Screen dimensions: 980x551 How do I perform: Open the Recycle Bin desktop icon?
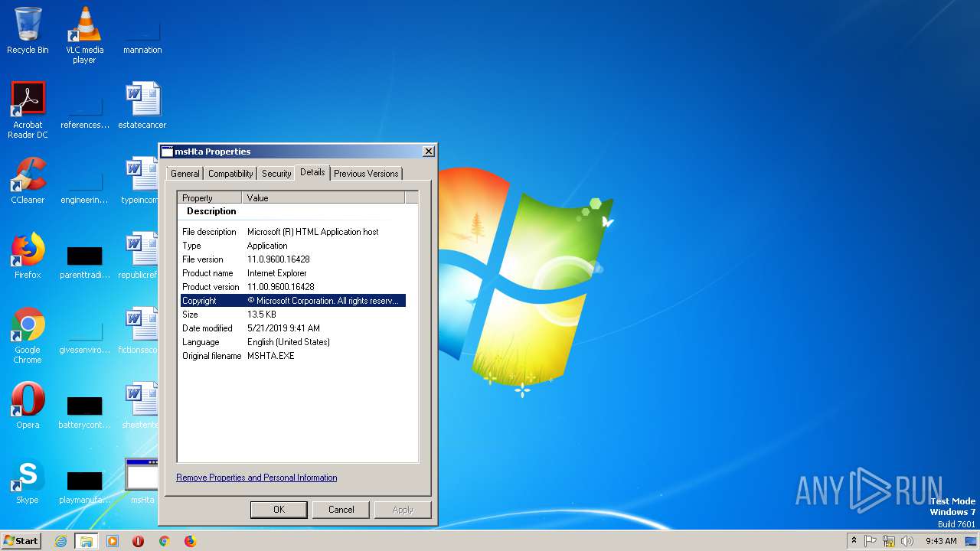(x=28, y=31)
